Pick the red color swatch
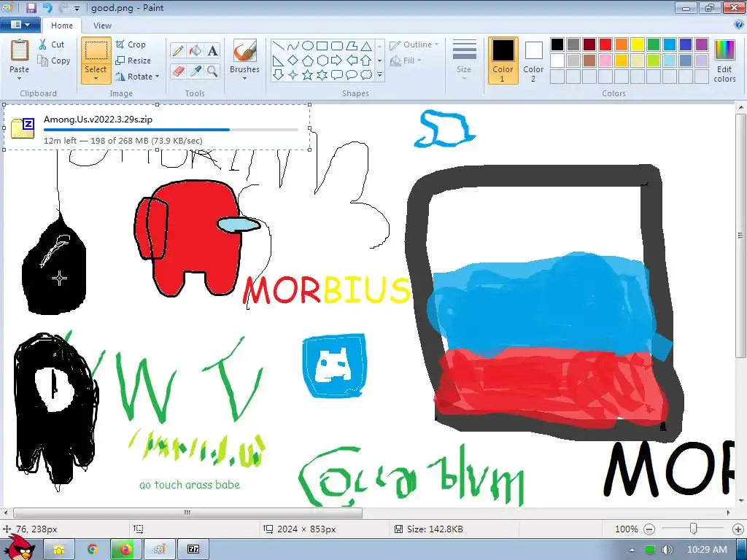Viewport: 747px width, 560px height. (x=605, y=44)
